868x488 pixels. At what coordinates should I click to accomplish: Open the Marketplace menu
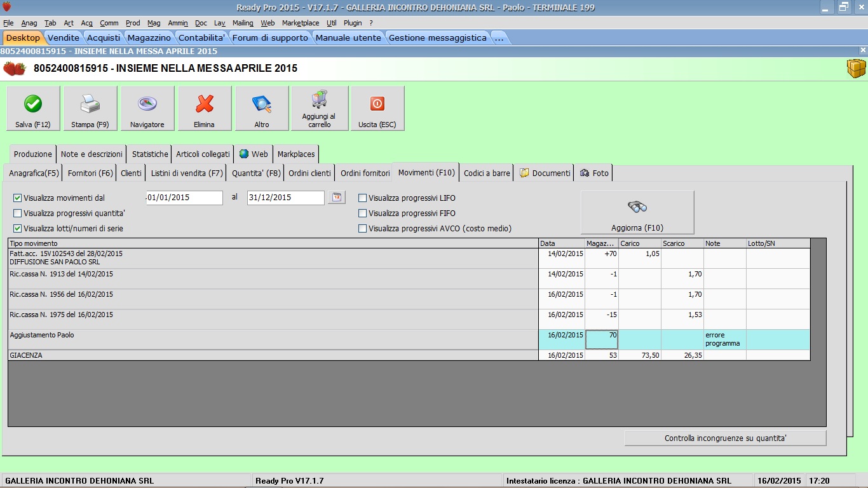click(301, 23)
